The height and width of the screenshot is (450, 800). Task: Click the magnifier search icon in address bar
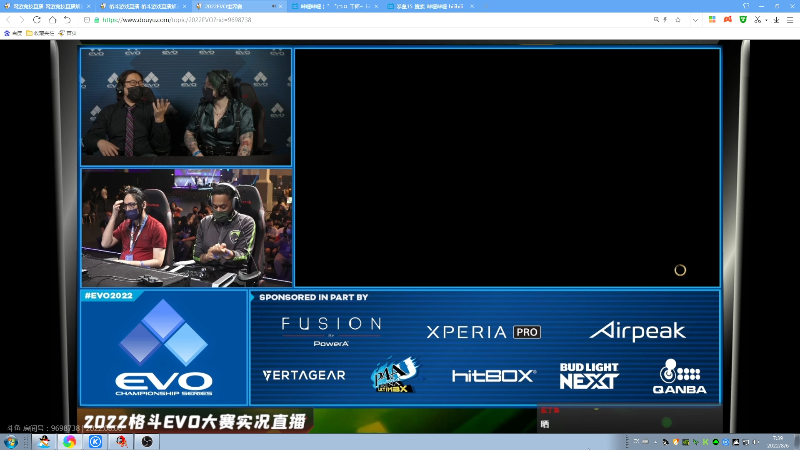click(656, 20)
